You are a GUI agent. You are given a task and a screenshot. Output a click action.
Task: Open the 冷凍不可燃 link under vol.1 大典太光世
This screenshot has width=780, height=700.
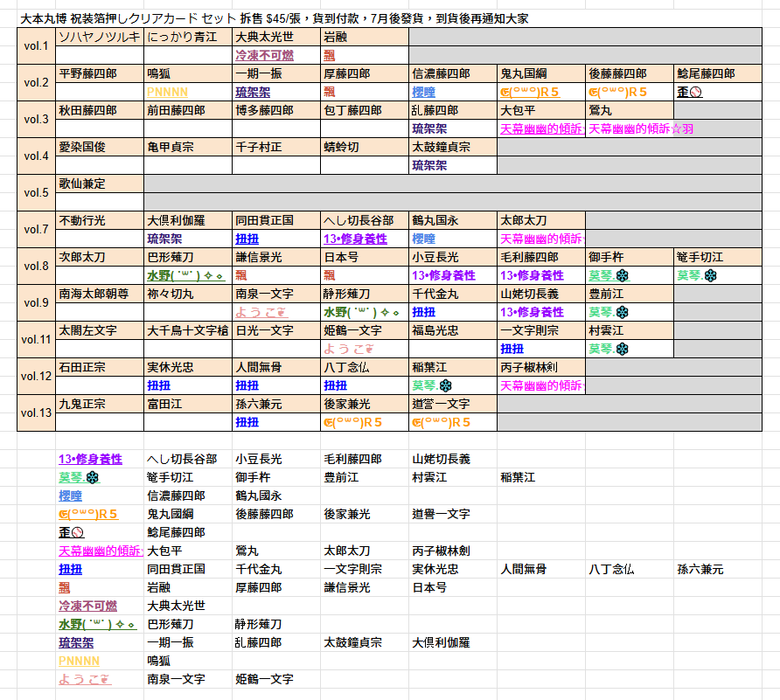click(x=265, y=55)
